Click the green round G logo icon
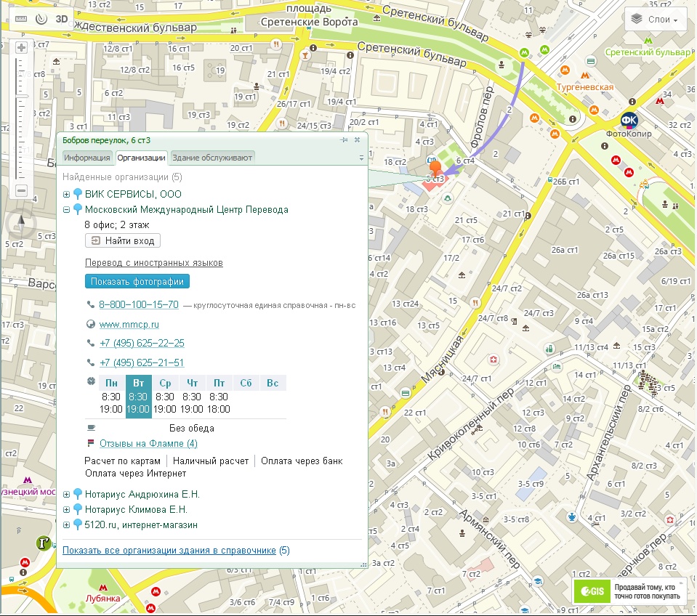Viewport: 697px width, 616px height. click(x=44, y=543)
